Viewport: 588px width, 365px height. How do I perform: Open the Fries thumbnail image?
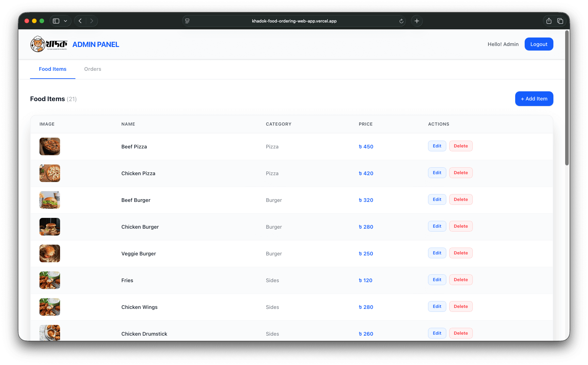[x=50, y=280]
